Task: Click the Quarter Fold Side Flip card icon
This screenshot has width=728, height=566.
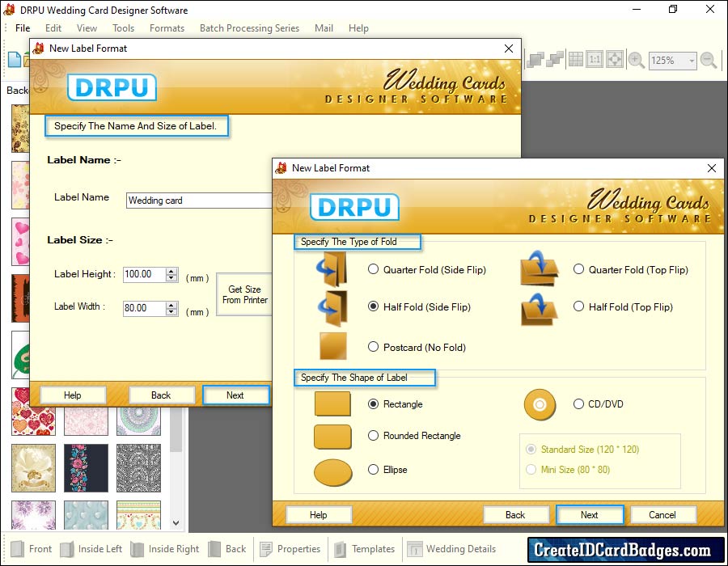Action: point(332,269)
